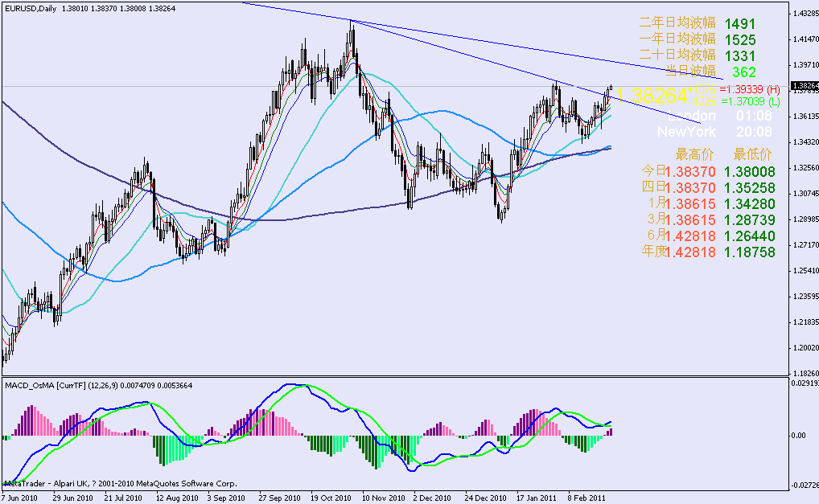Select the 1月 row high 1.38615
Viewport: 819px width, 504px height.
(690, 204)
